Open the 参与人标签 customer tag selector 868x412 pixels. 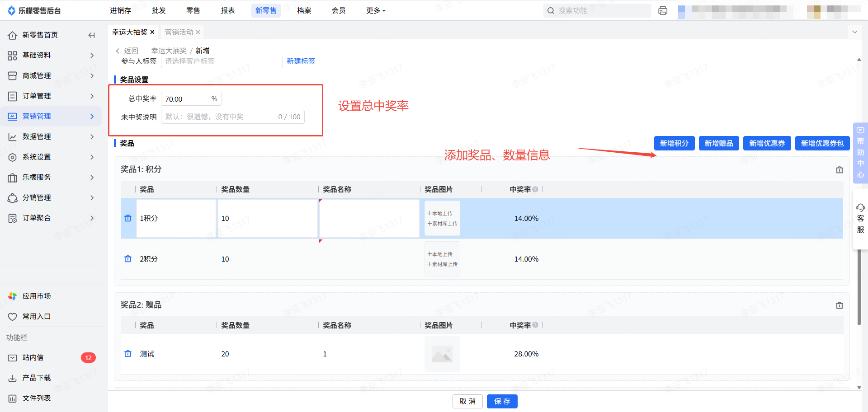pyautogui.click(x=222, y=61)
